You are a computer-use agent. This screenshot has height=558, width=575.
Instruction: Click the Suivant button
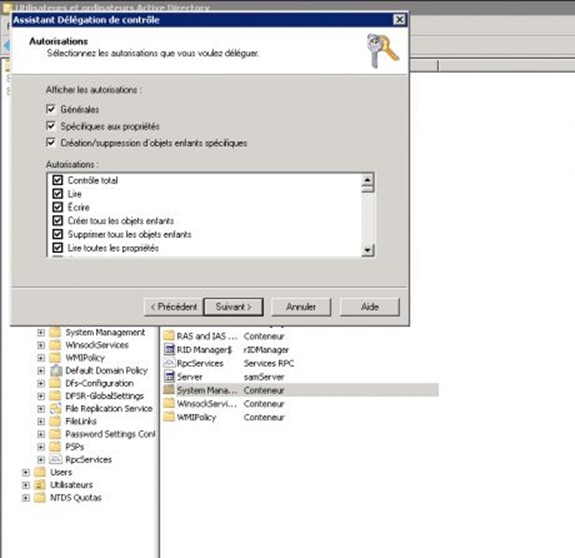pyautogui.click(x=234, y=306)
